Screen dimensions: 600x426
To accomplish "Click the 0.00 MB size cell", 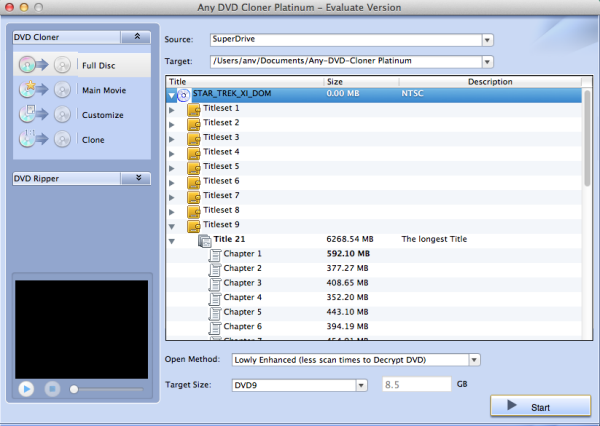I will coord(343,93).
